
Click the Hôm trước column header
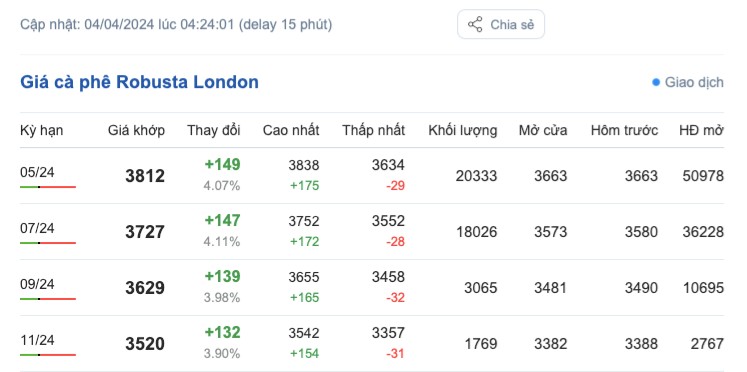click(x=625, y=130)
